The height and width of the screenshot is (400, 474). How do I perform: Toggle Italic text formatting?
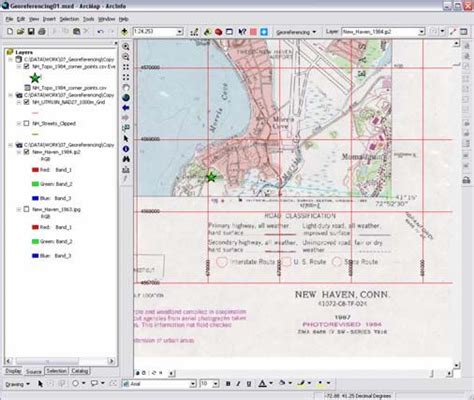(238, 384)
